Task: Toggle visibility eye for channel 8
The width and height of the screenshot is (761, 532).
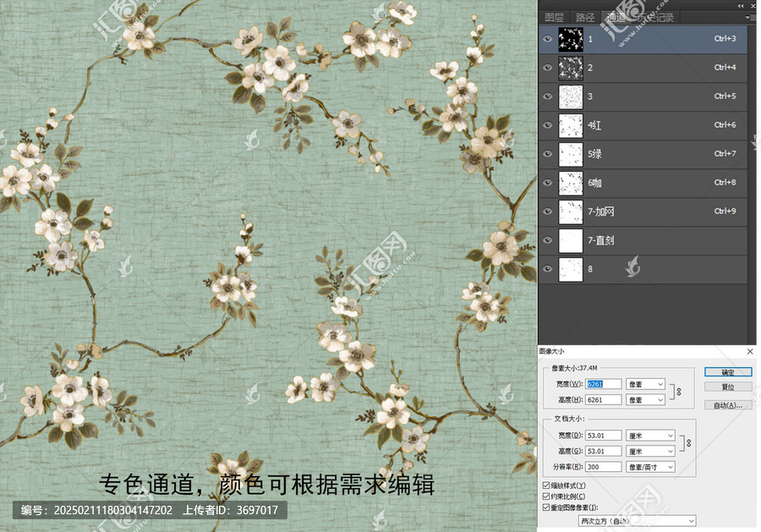Action: (547, 269)
